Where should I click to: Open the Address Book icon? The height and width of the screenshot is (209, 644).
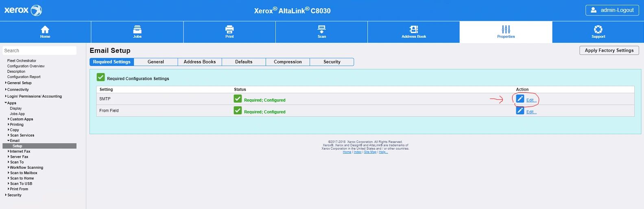pos(414,29)
